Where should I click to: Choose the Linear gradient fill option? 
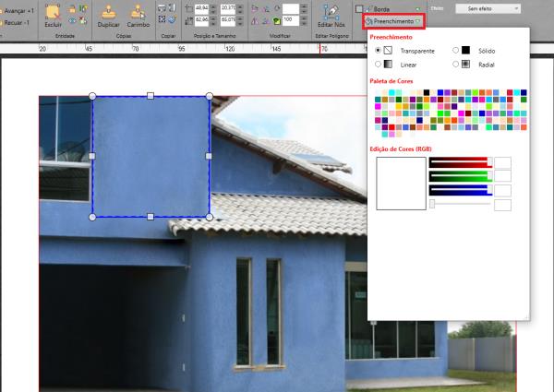(x=378, y=65)
